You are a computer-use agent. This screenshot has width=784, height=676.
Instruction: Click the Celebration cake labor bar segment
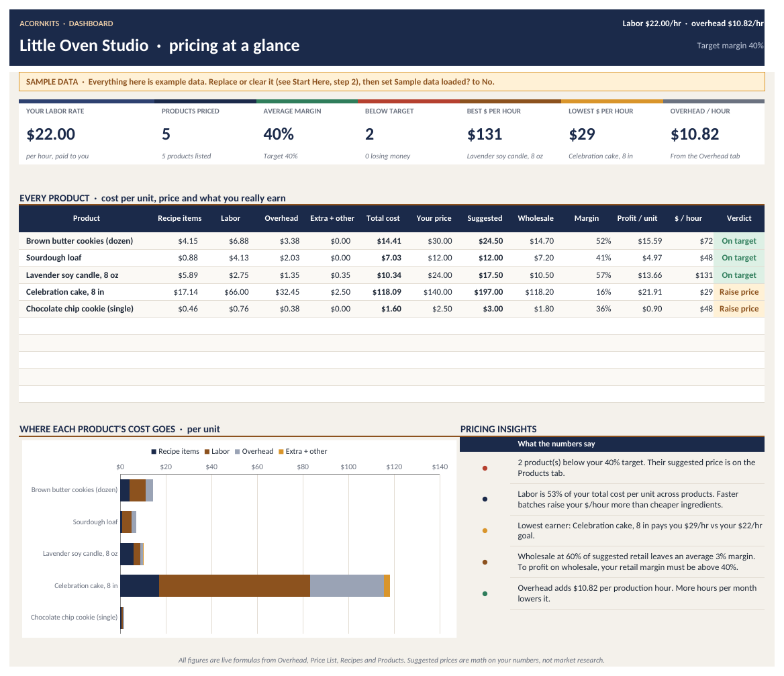click(234, 585)
